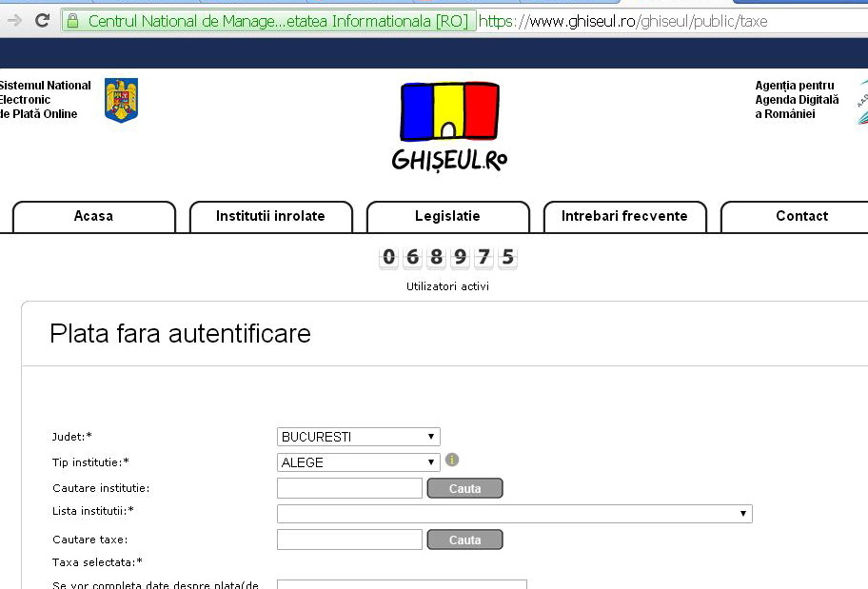Screen dimensions: 868x589
Task: Click the Romanian coat of arms emblem
Action: 121,100
